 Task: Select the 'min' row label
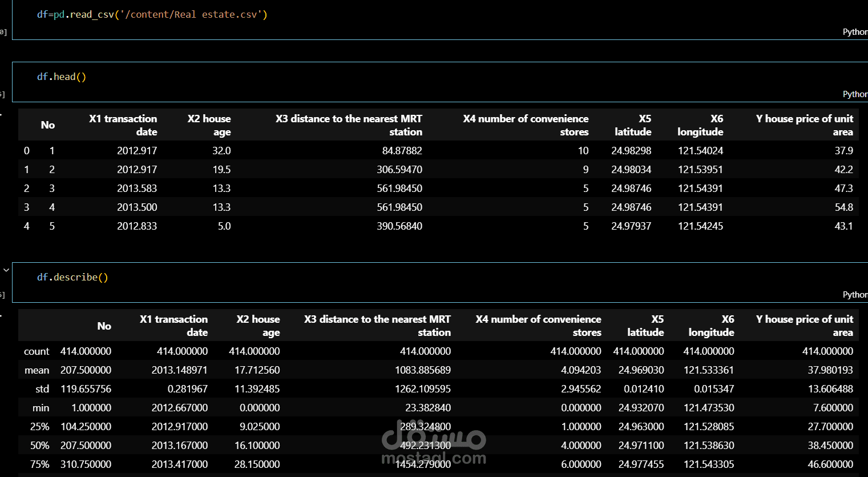tap(41, 408)
